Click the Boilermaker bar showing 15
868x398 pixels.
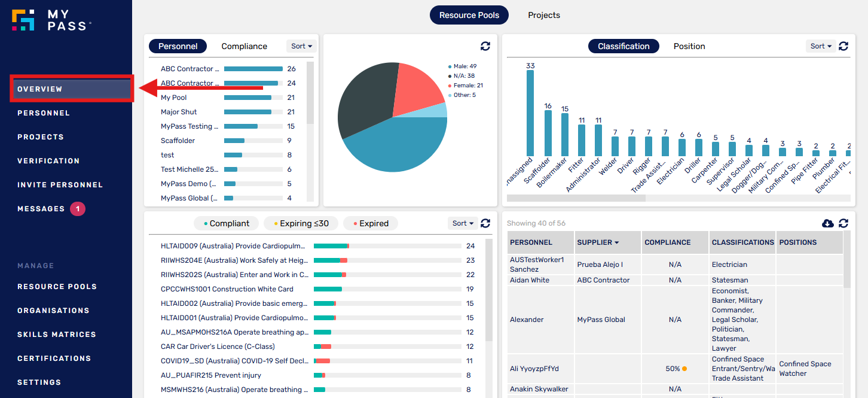pyautogui.click(x=565, y=135)
